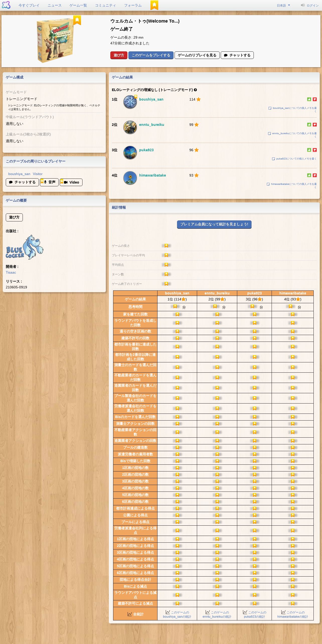The height and width of the screenshot is (644, 322).
Task: Click the このゲームをプレイする button
Action: click(x=151, y=55)
